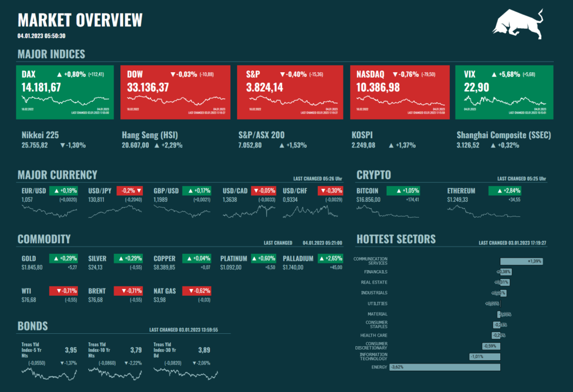
Task: Click Communication Services +1,39% bar
Action: coord(522,262)
